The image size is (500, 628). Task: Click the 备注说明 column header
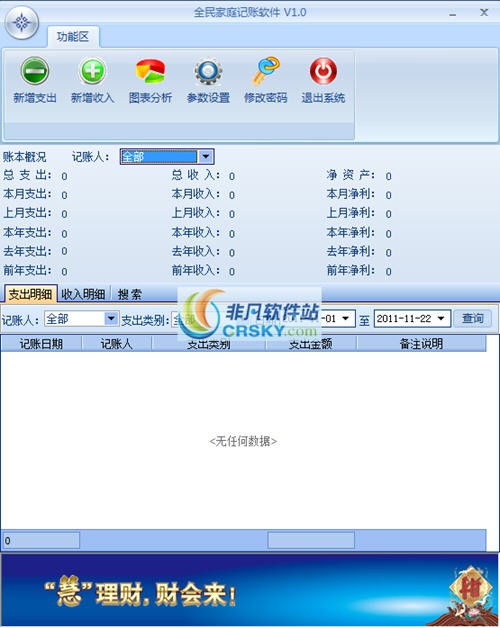coord(421,344)
